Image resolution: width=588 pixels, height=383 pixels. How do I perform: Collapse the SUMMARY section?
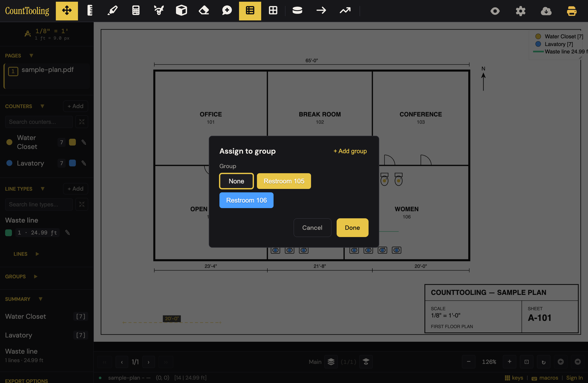pyautogui.click(x=40, y=299)
